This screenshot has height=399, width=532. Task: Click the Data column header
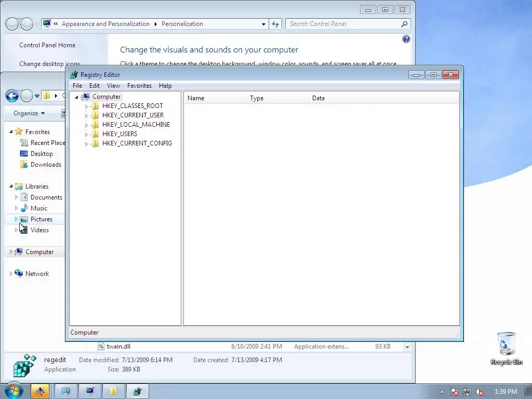click(384, 98)
